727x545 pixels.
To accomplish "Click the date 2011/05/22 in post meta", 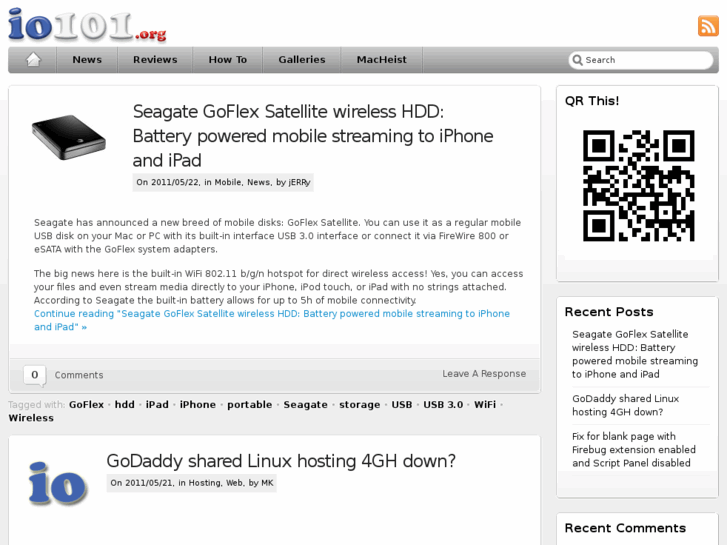I will tap(176, 182).
